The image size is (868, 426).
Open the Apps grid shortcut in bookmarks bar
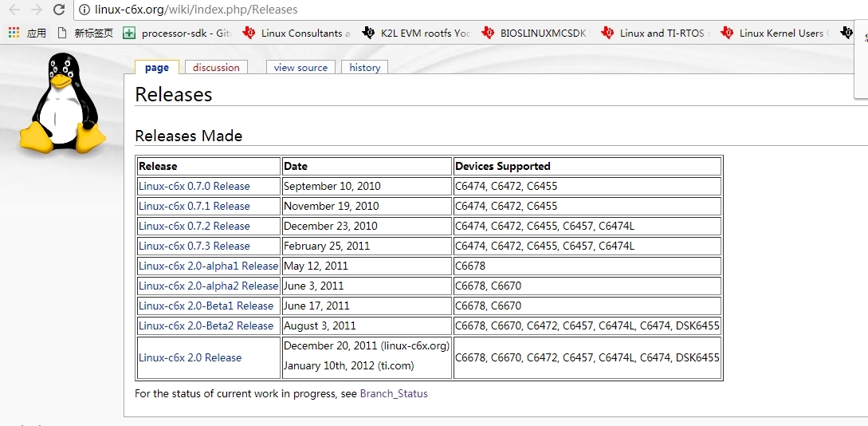click(x=14, y=33)
